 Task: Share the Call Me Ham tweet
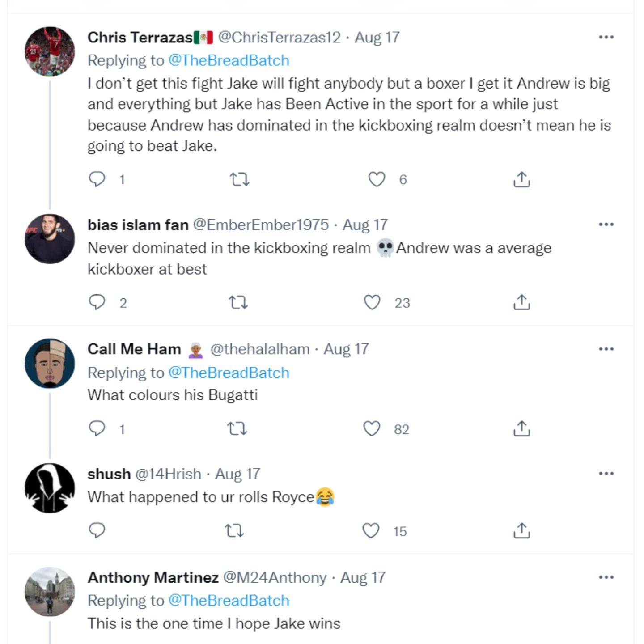point(521,429)
